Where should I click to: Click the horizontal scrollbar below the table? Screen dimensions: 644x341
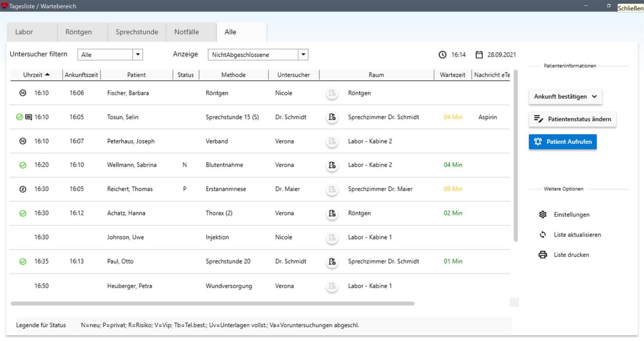click(213, 303)
